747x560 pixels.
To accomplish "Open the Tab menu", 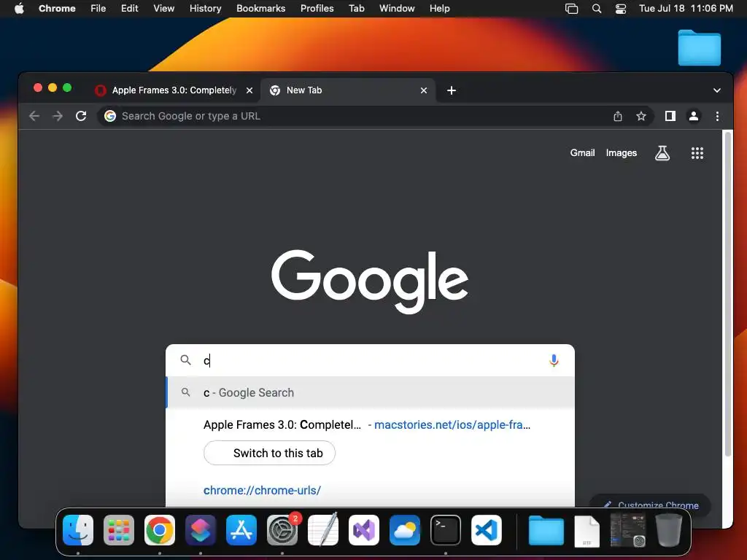I will 356,9.
